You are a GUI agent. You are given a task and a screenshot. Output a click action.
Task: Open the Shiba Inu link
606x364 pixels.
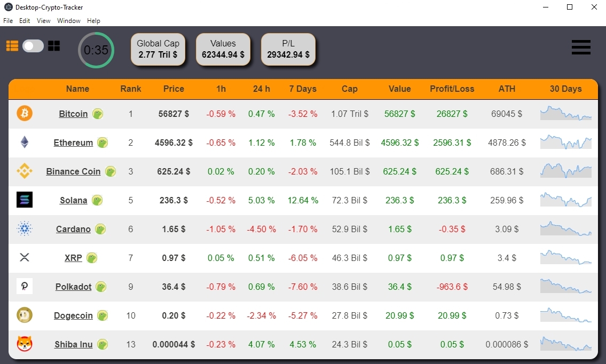coord(73,344)
